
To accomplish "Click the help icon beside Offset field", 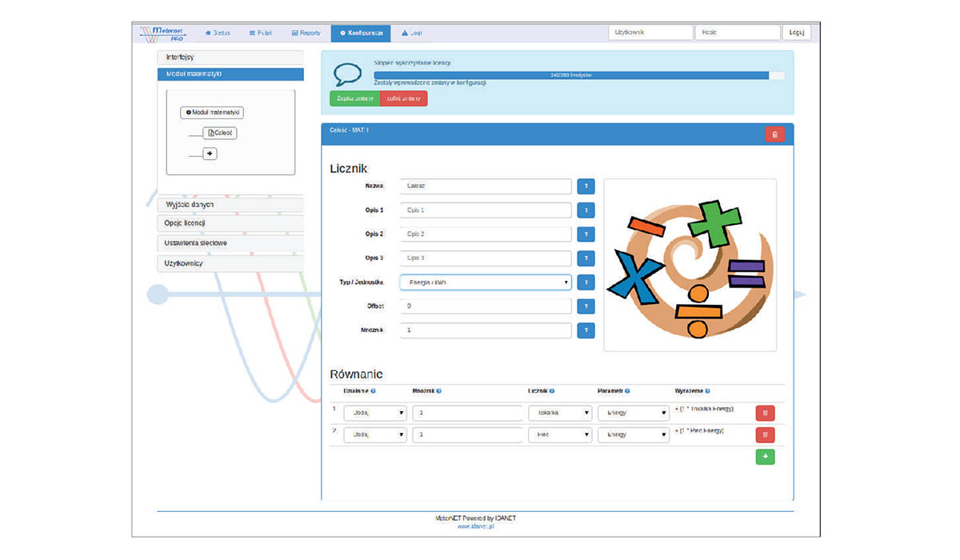I will [x=586, y=306].
